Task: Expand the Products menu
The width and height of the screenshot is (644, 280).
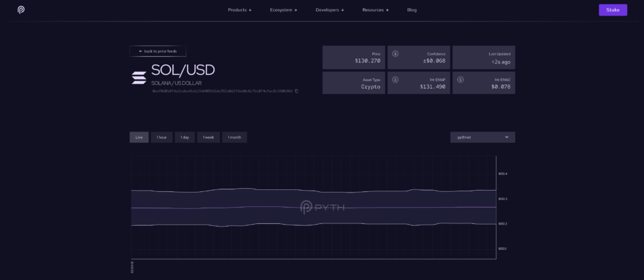Action: (x=240, y=10)
